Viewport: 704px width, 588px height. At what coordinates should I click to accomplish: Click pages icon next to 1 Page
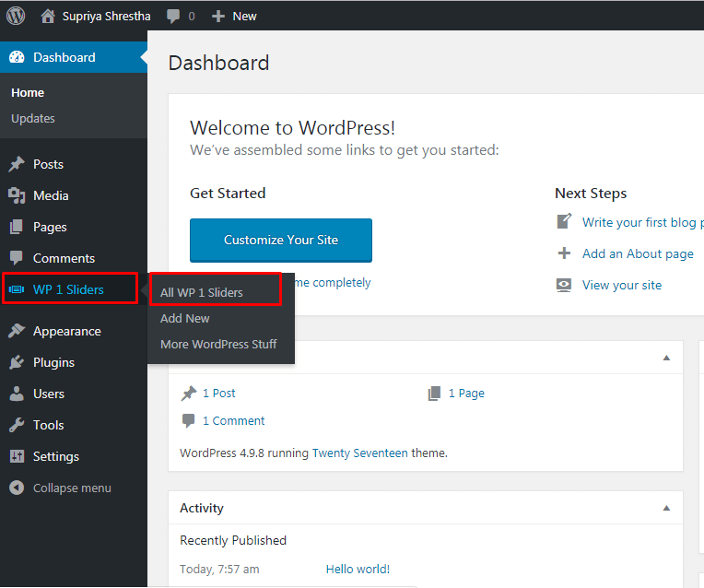[435, 394]
